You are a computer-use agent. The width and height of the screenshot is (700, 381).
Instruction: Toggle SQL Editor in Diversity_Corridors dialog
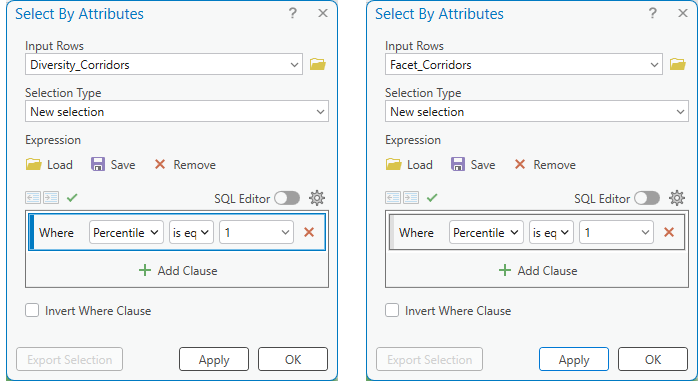[287, 198]
